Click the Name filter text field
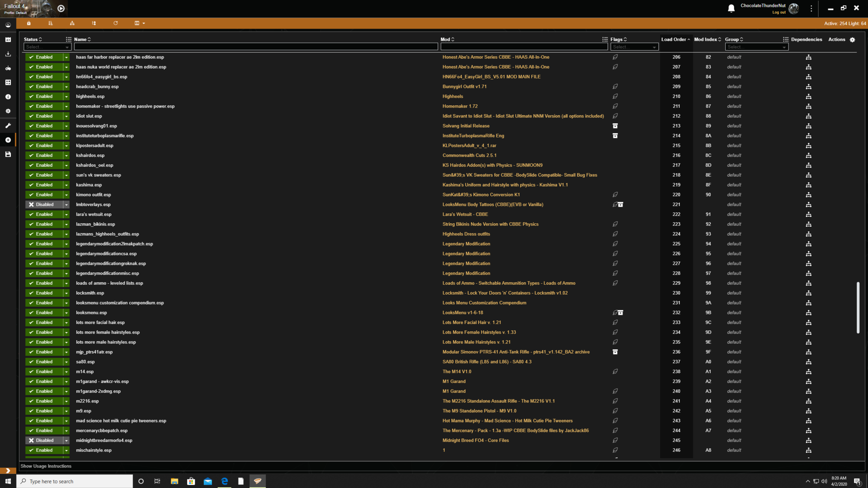This screenshot has height=488, width=868. pos(256,47)
